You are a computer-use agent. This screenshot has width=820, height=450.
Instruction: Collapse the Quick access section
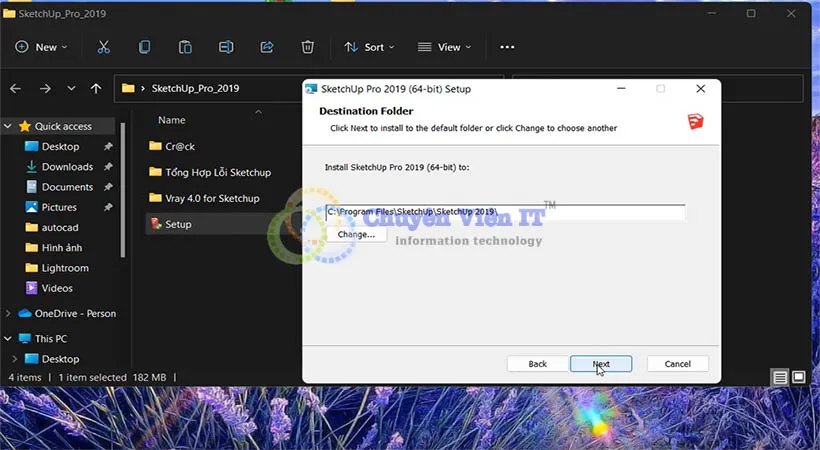pyautogui.click(x=9, y=127)
